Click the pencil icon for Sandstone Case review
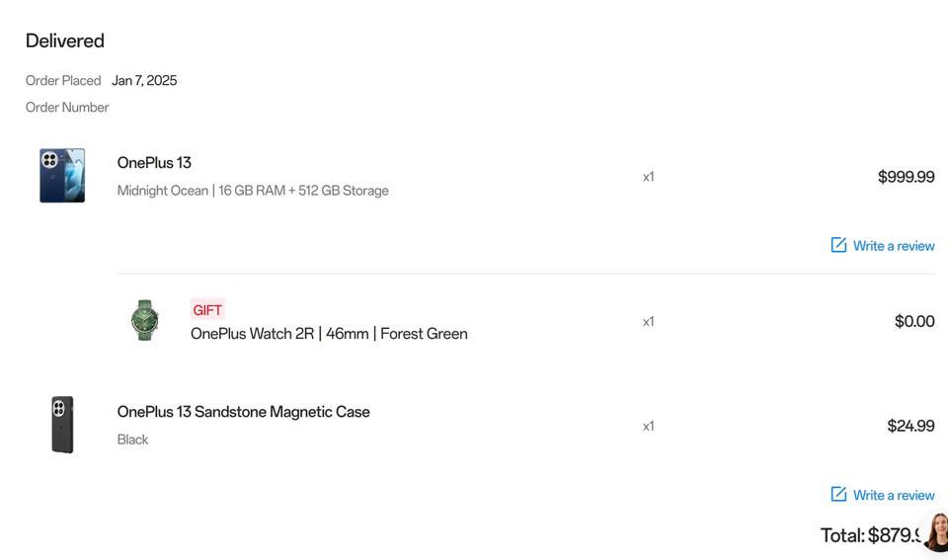Viewport: 948px width, 560px height. click(838, 494)
